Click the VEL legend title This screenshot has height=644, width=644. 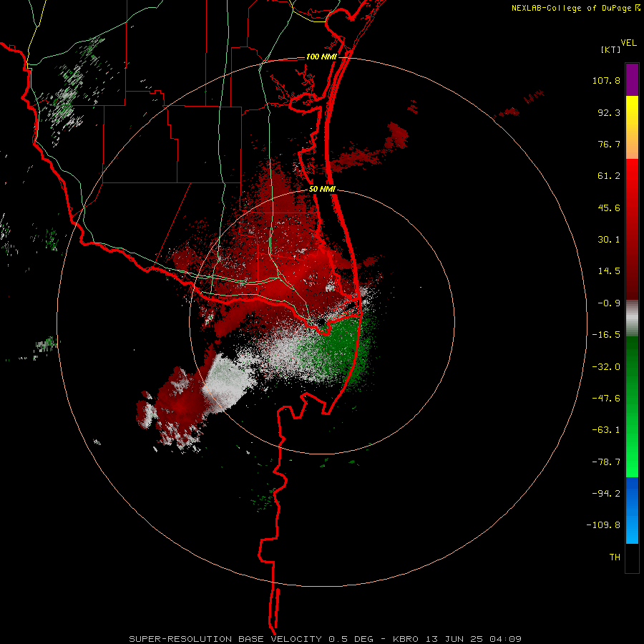click(x=628, y=43)
